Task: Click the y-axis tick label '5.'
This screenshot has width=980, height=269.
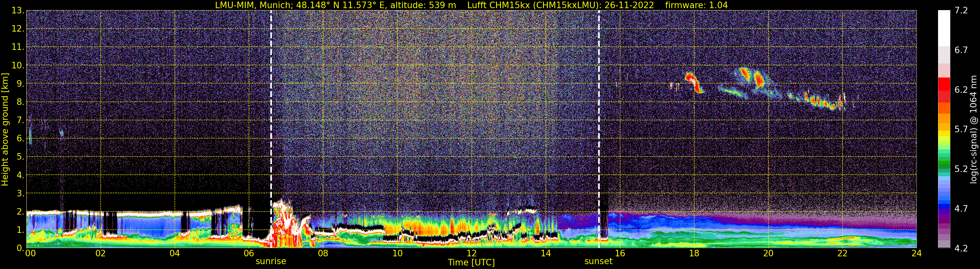Action: tap(20, 157)
